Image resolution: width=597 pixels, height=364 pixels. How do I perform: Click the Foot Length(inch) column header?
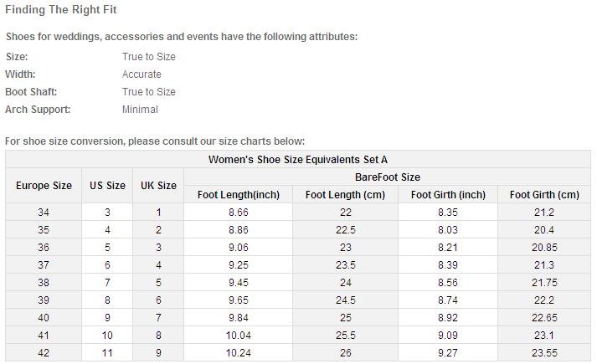tap(239, 195)
